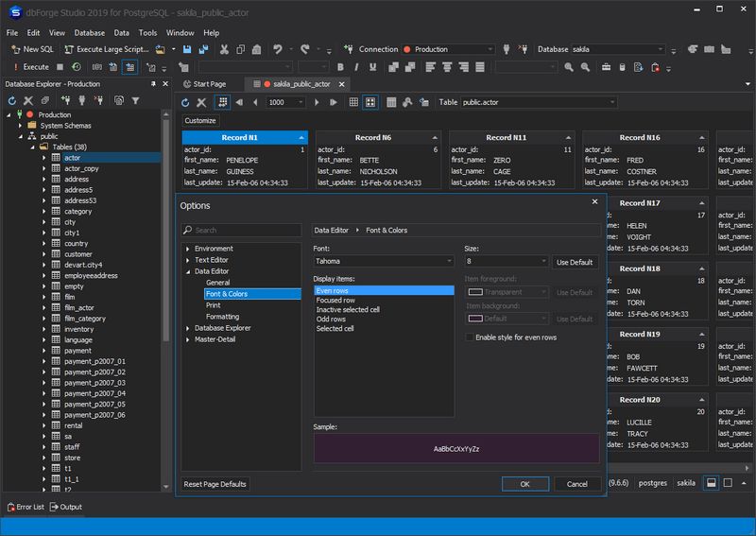The image size is (756, 536).
Task: Click the Error List icon in the bottom bar
Action: (11, 507)
